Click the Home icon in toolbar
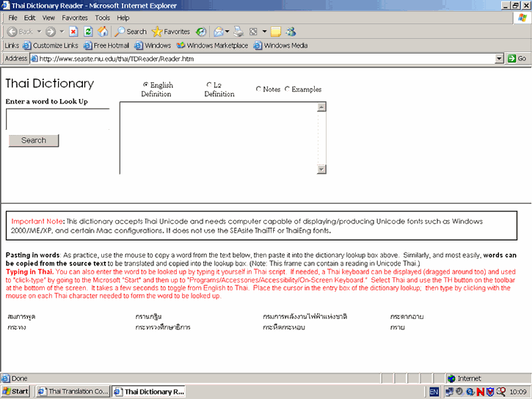 [103, 32]
